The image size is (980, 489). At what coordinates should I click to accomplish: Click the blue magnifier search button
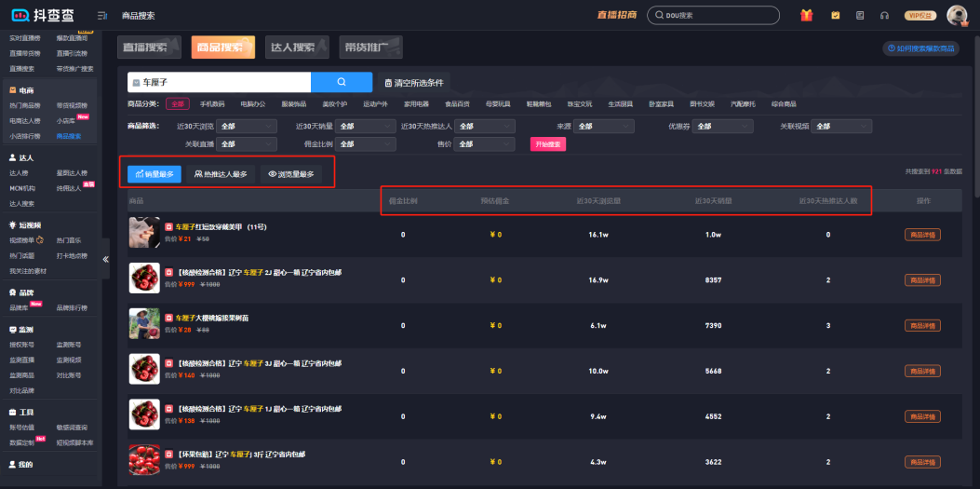tap(341, 82)
